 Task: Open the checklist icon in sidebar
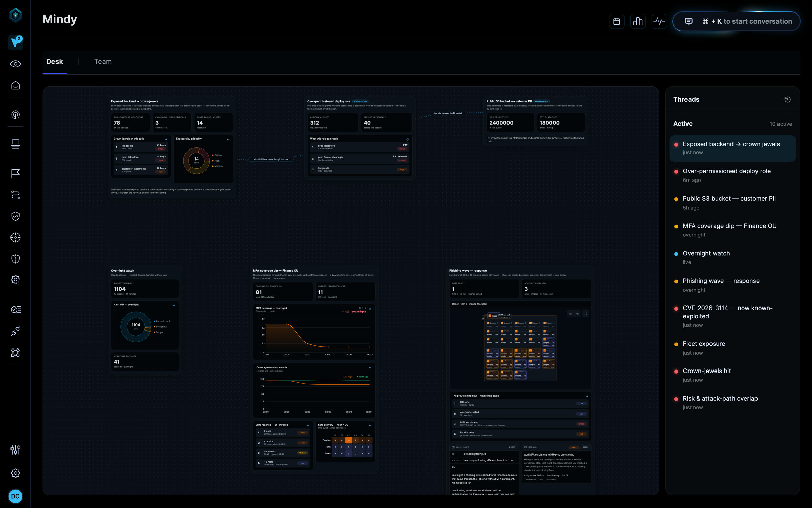(15, 310)
